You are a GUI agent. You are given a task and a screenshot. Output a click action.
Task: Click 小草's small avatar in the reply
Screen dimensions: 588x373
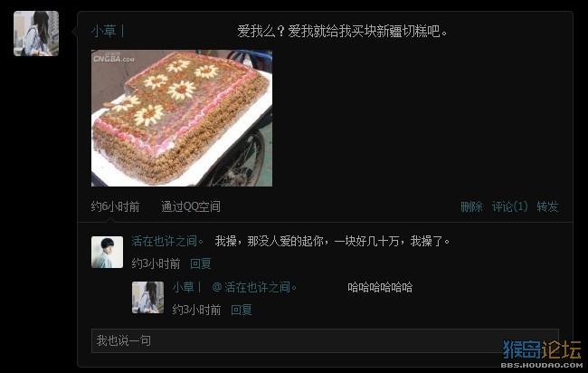tap(147, 297)
